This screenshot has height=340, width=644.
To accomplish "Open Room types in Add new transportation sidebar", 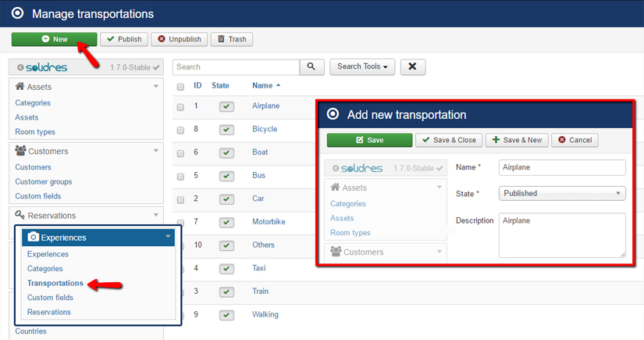I will click(x=350, y=233).
